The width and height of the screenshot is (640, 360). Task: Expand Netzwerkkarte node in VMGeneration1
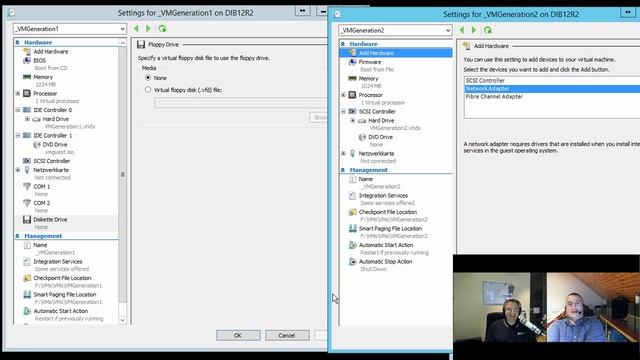pos(18,170)
